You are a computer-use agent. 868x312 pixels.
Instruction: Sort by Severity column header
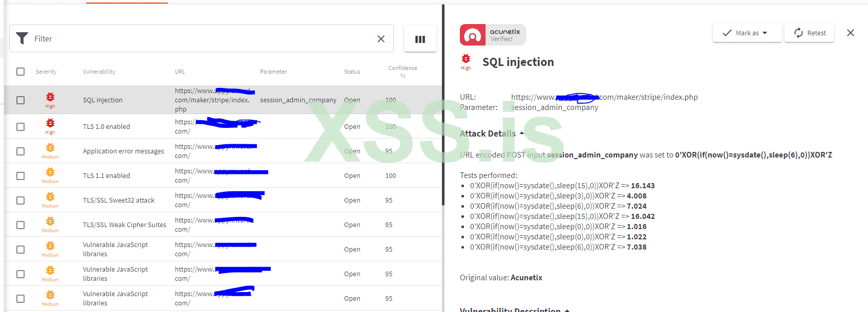pos(46,72)
